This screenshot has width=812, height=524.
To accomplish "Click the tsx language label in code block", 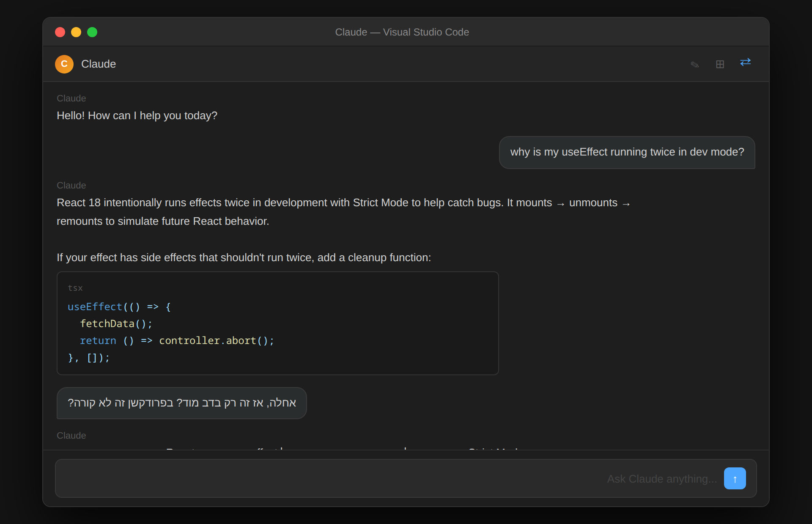I will [75, 288].
